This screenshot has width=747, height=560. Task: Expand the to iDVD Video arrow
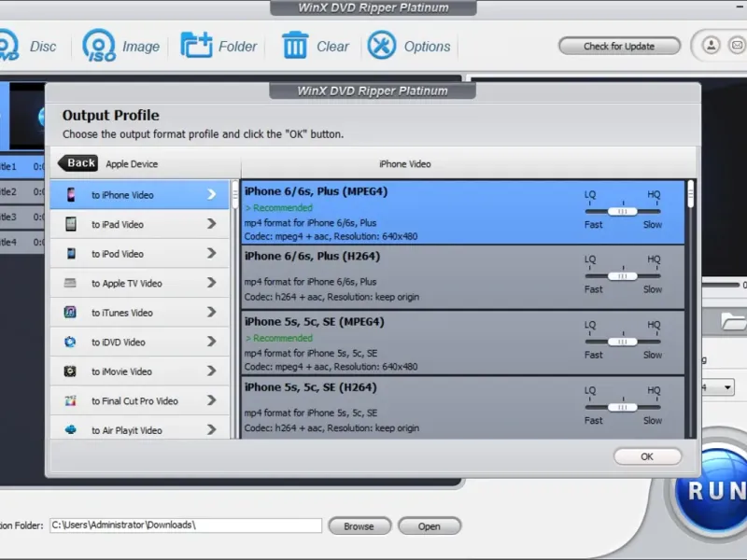[x=212, y=342]
